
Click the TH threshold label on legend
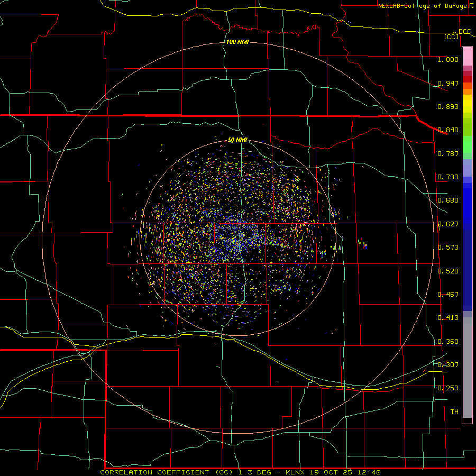pyautogui.click(x=454, y=412)
